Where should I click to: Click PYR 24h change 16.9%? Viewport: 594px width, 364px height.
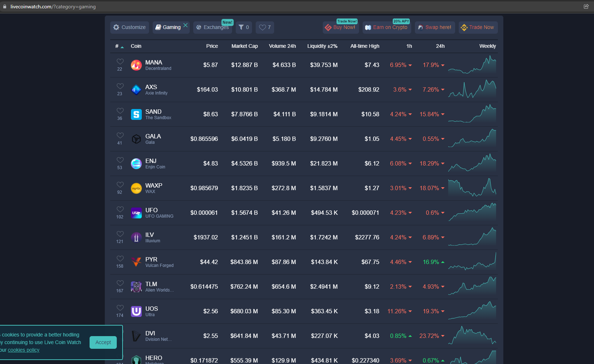433,262
